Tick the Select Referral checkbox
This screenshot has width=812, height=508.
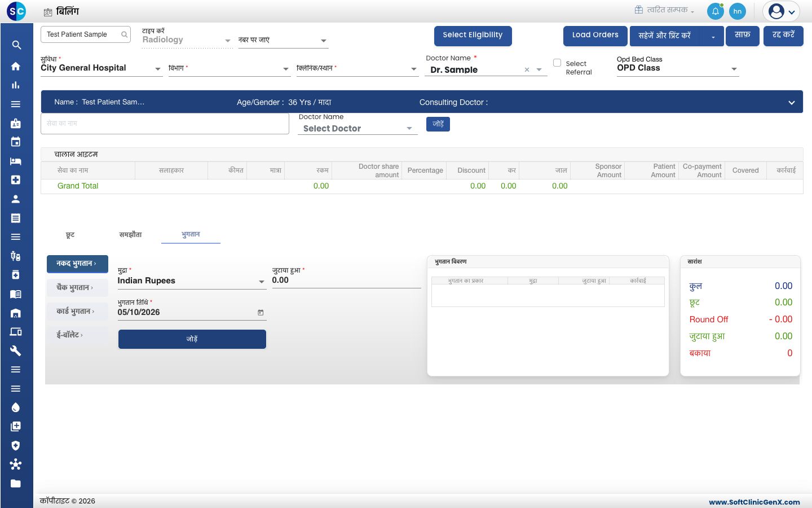pyautogui.click(x=557, y=63)
